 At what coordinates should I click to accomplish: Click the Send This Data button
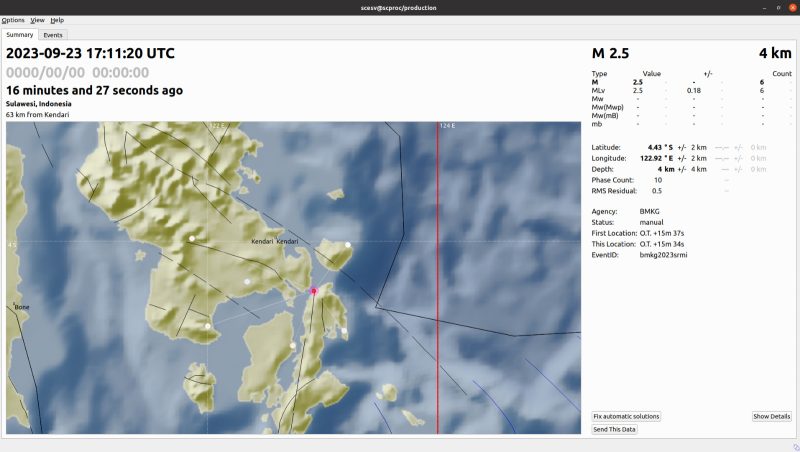pos(614,429)
